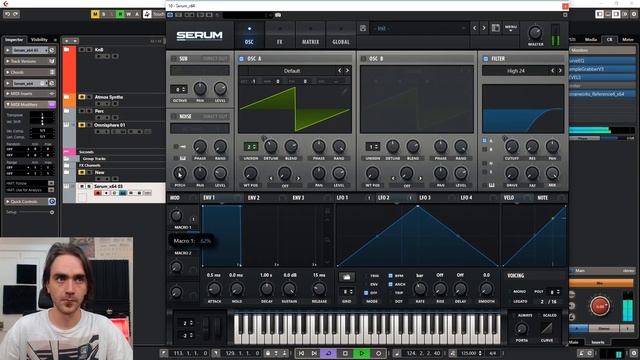Open Serum MENU dropdown
Viewport: 640px width, 360px height.
pyautogui.click(x=511, y=28)
